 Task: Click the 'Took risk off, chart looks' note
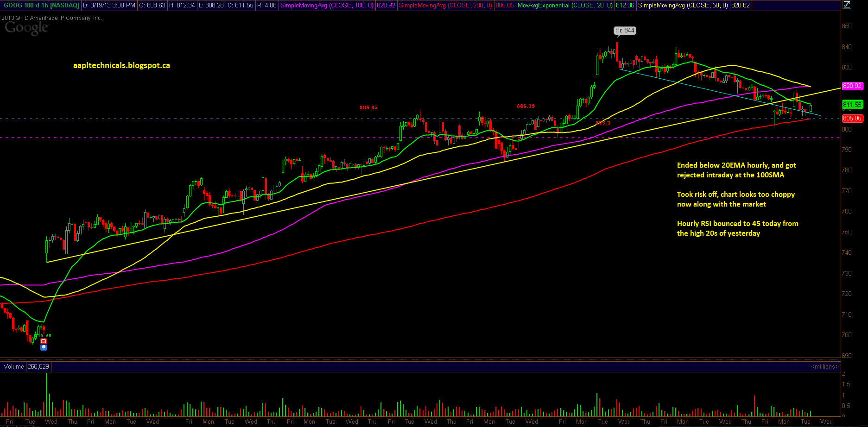pyautogui.click(x=736, y=199)
